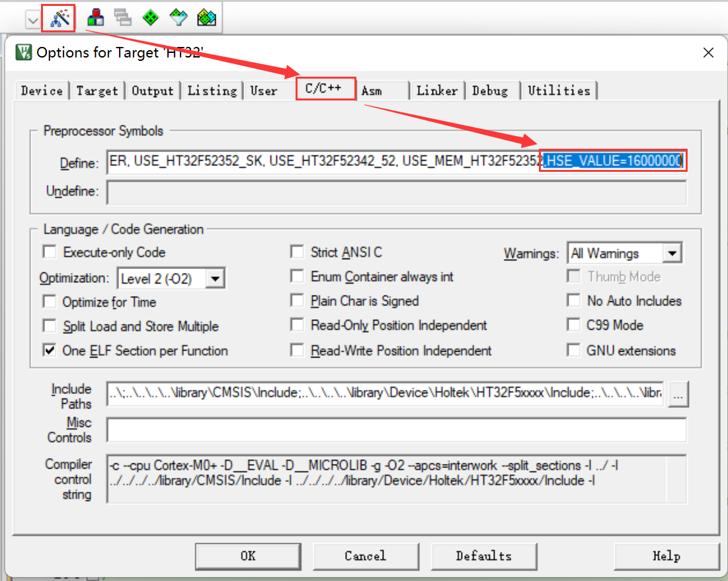Open the Optimization level dropdown
The height and width of the screenshot is (581, 728).
214,279
